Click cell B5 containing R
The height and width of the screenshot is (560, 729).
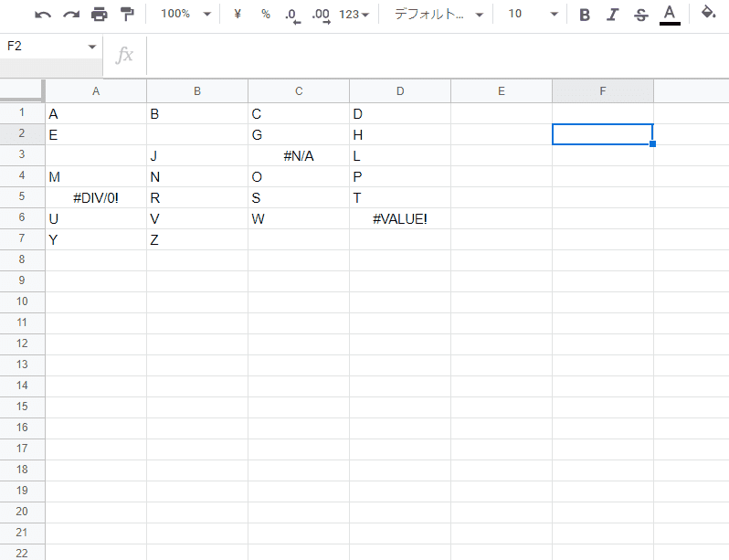coord(197,197)
